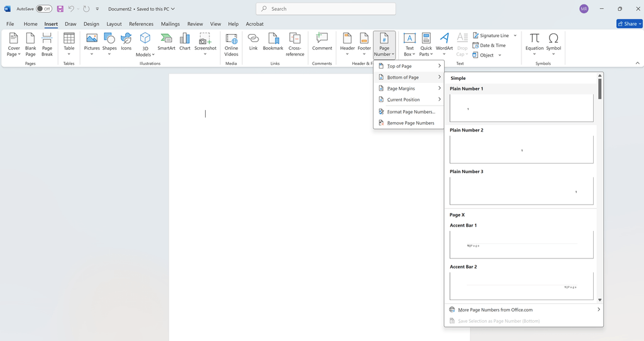This screenshot has height=341, width=644.
Task: Expand the Signature Line dropdown arrow
Action: click(515, 36)
